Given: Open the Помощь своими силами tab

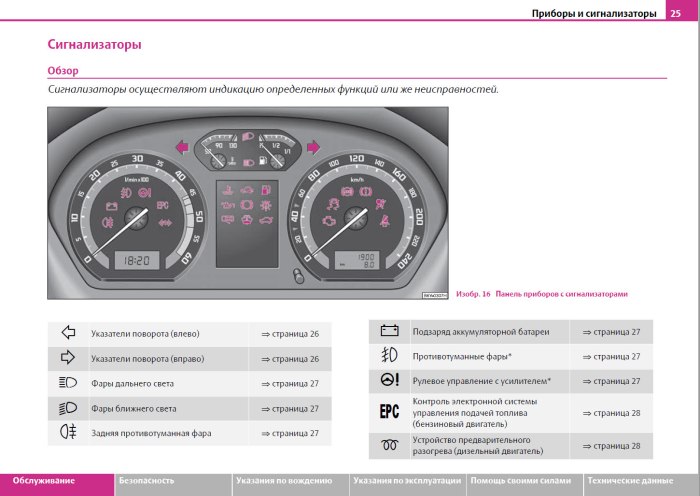Looking at the screenshot, I should coord(524,484).
